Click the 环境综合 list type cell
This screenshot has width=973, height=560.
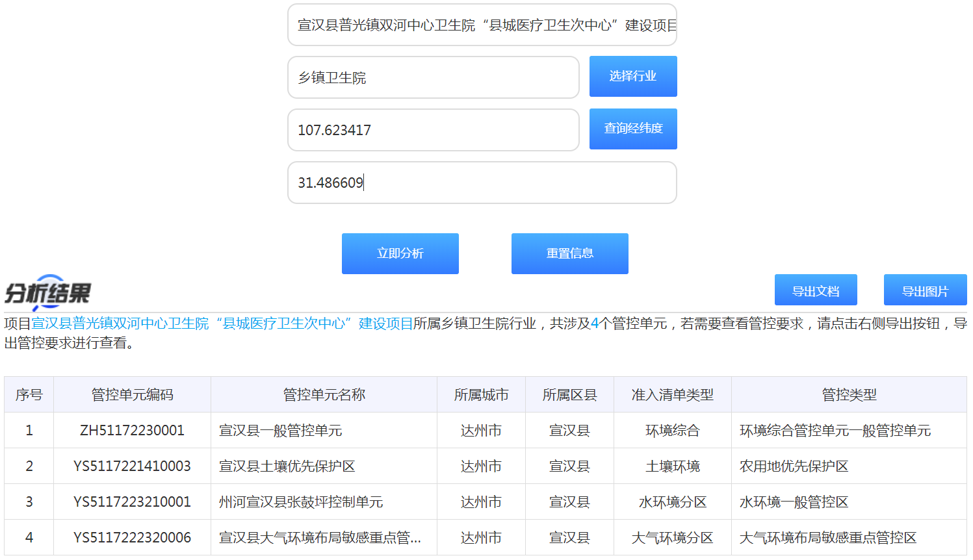(x=673, y=430)
